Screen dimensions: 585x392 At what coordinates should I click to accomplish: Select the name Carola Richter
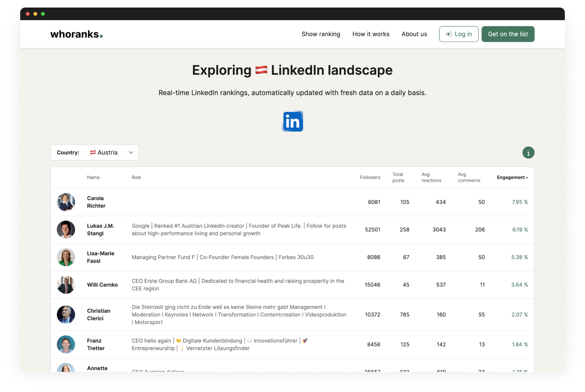(x=96, y=202)
